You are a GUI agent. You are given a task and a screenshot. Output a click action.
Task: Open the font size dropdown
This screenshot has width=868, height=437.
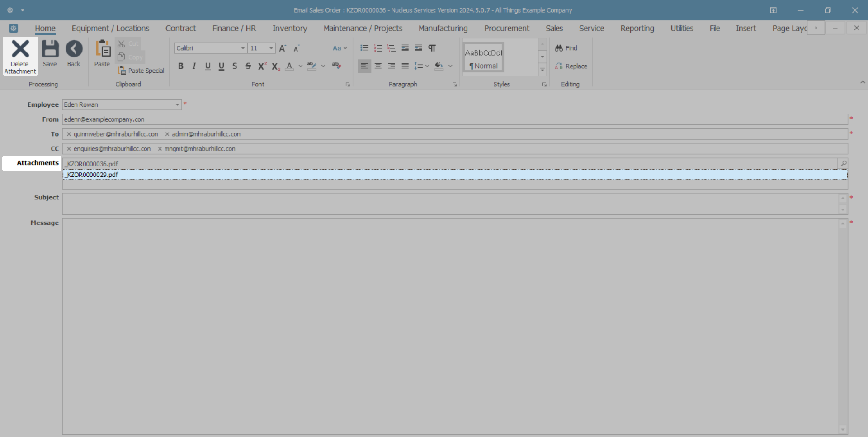[271, 48]
